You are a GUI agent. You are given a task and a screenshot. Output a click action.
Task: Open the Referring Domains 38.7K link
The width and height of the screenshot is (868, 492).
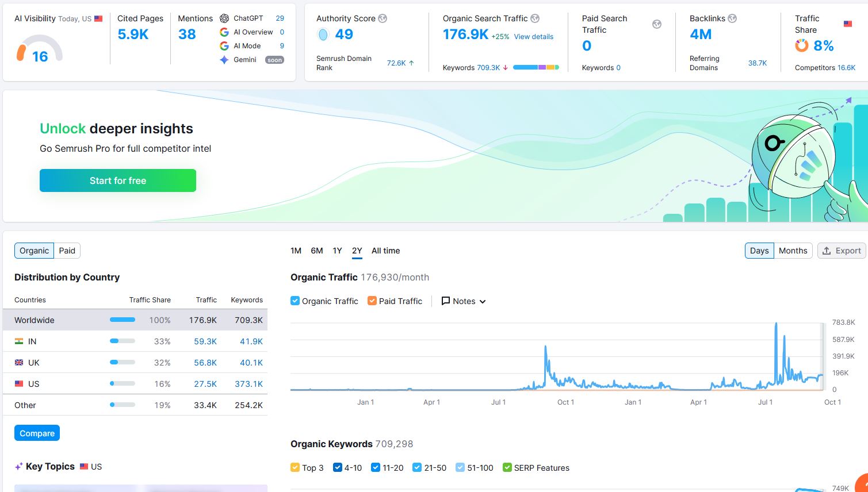[758, 63]
